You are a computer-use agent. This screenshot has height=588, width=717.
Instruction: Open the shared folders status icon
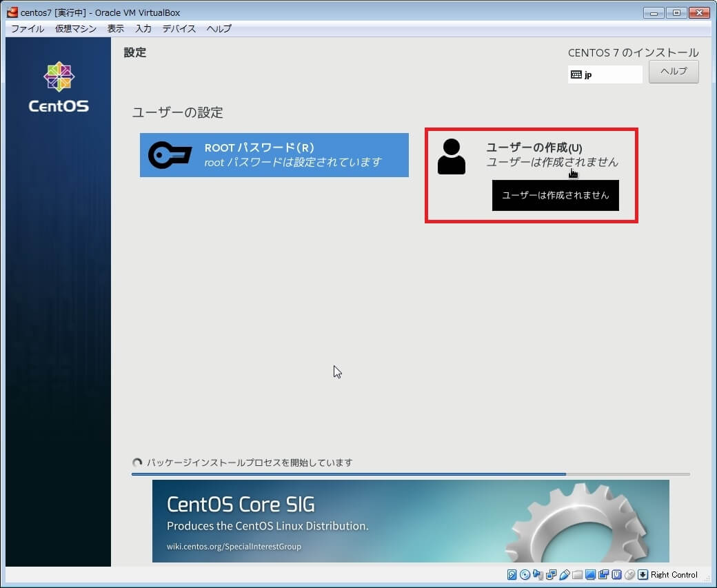pyautogui.click(x=577, y=575)
